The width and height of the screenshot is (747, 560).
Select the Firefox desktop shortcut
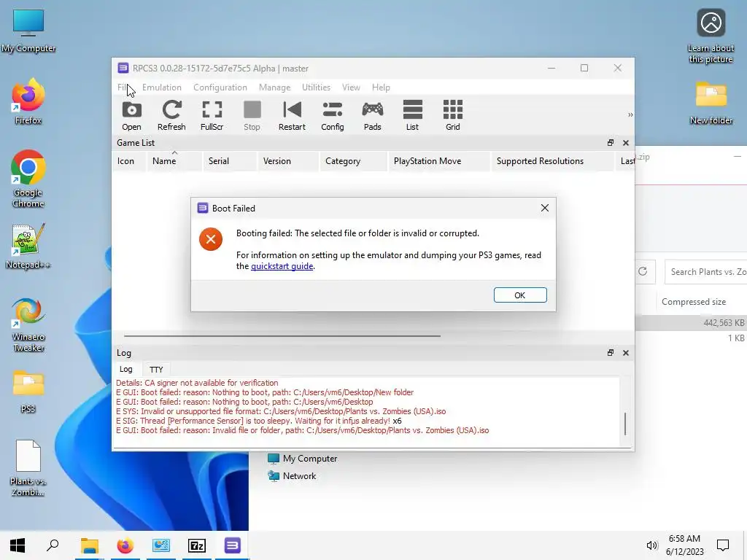(x=28, y=102)
